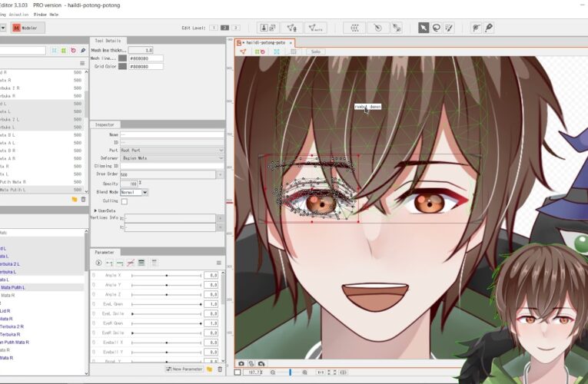
Task: Select the Arrow selection tool in toolbar
Action: [424, 28]
